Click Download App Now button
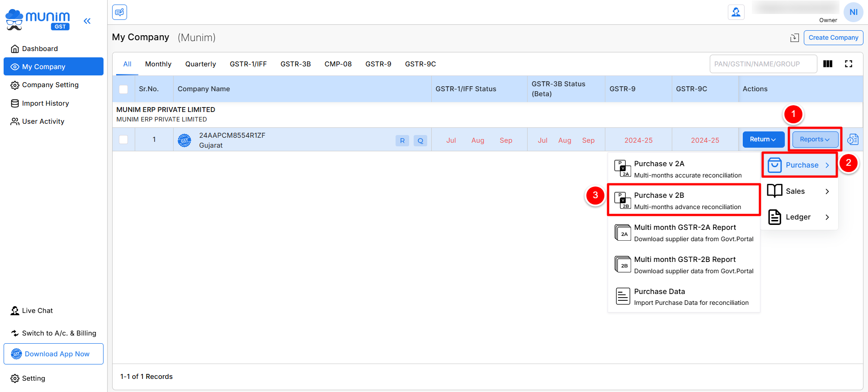868x392 pixels. (53, 354)
